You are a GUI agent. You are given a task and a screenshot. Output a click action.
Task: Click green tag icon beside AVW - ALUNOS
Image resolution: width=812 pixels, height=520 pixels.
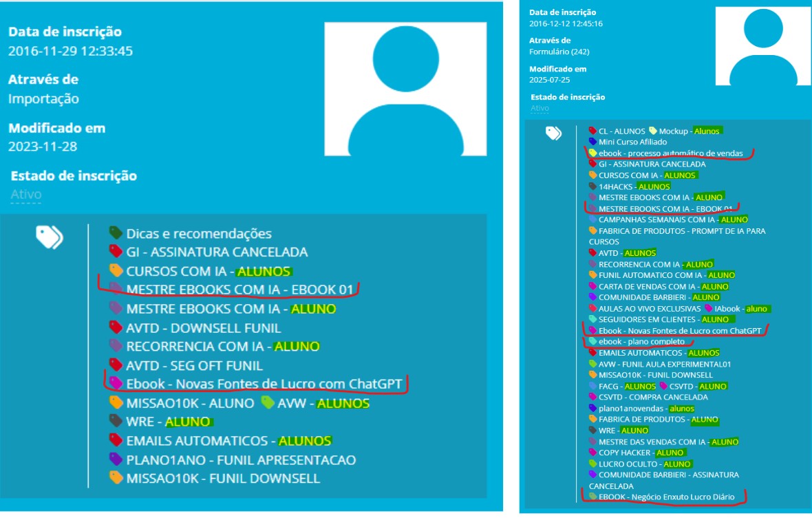[267, 402]
